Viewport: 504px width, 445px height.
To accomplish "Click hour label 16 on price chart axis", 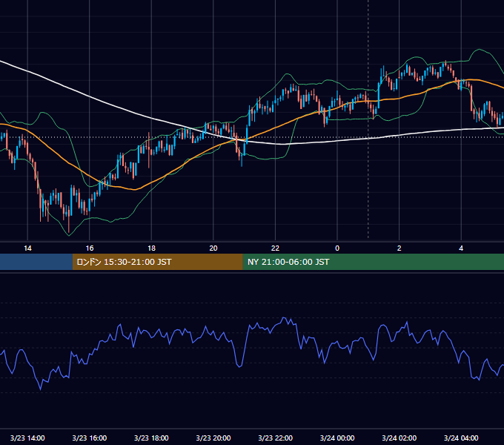I will coord(90,248).
